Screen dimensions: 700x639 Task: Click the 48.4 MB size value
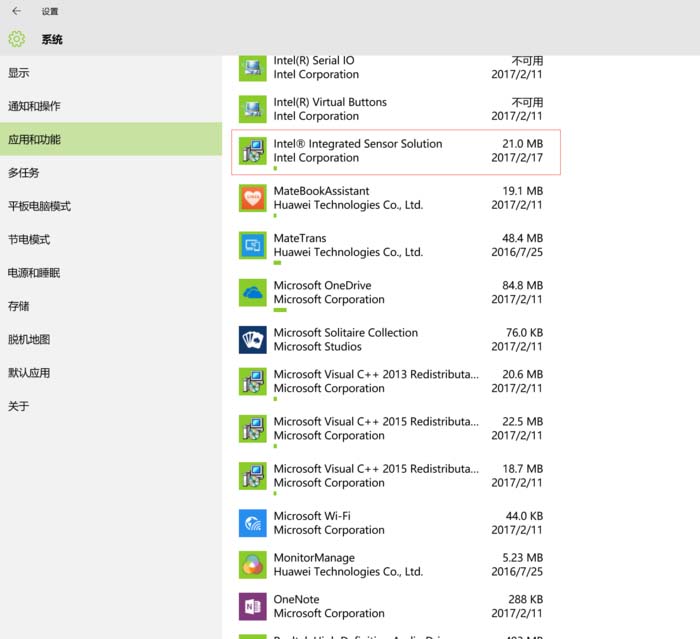coord(522,238)
